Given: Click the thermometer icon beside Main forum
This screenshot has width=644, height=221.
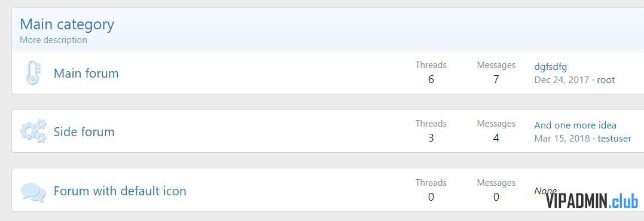Looking at the screenshot, I should (33, 73).
